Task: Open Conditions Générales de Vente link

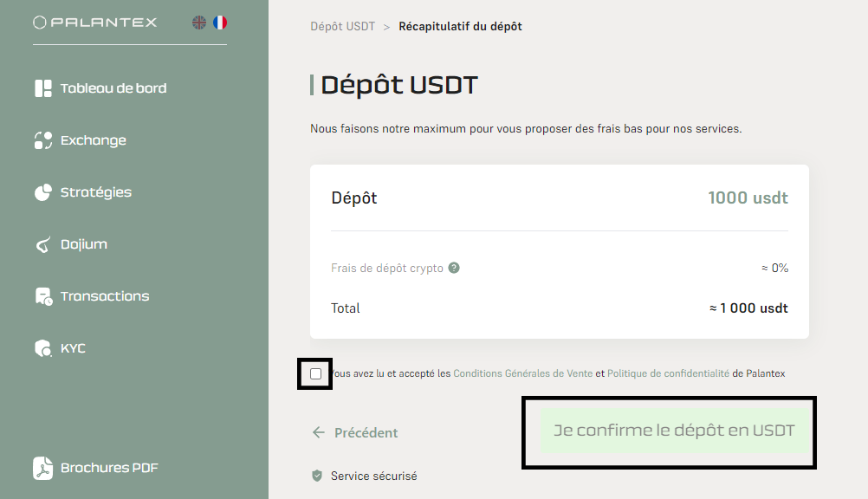Action: click(x=523, y=373)
